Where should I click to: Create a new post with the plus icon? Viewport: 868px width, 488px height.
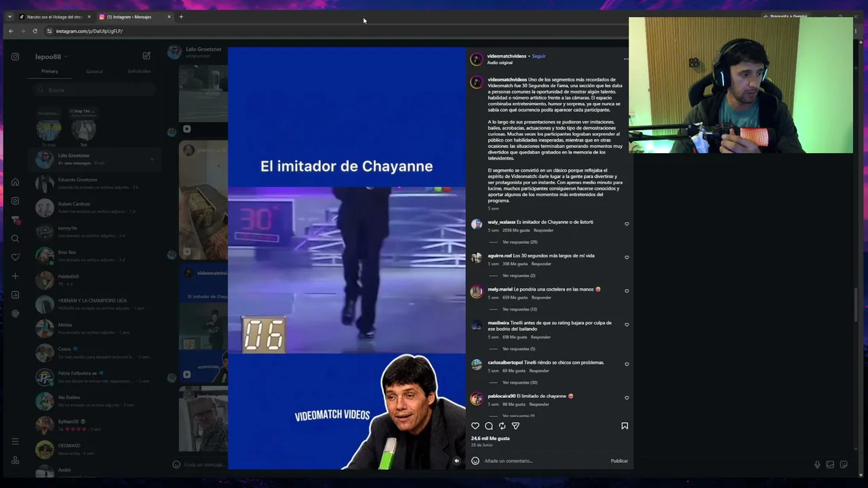[x=15, y=276]
